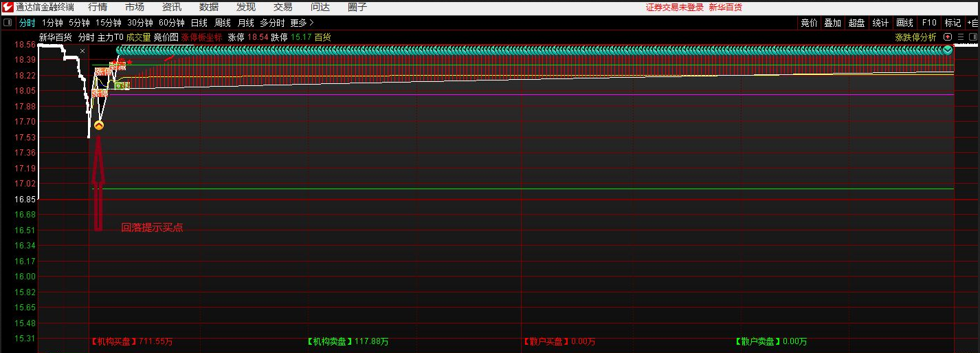
Task: Open the 资讯 menu
Action: pyautogui.click(x=172, y=7)
